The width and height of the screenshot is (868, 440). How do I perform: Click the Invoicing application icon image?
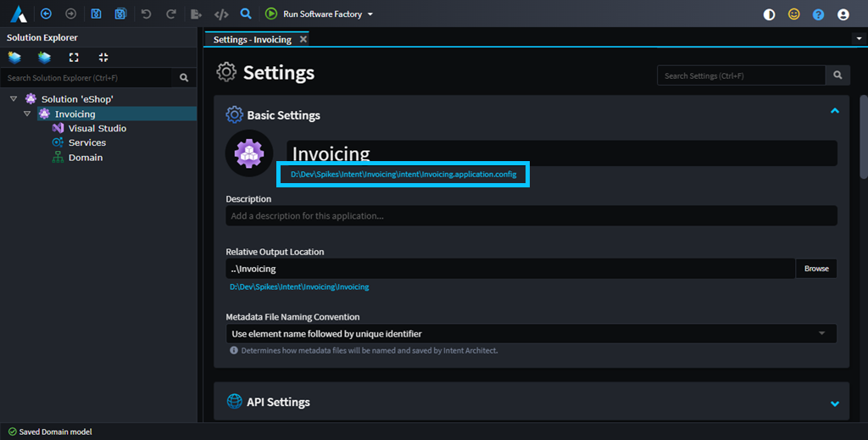pos(249,153)
